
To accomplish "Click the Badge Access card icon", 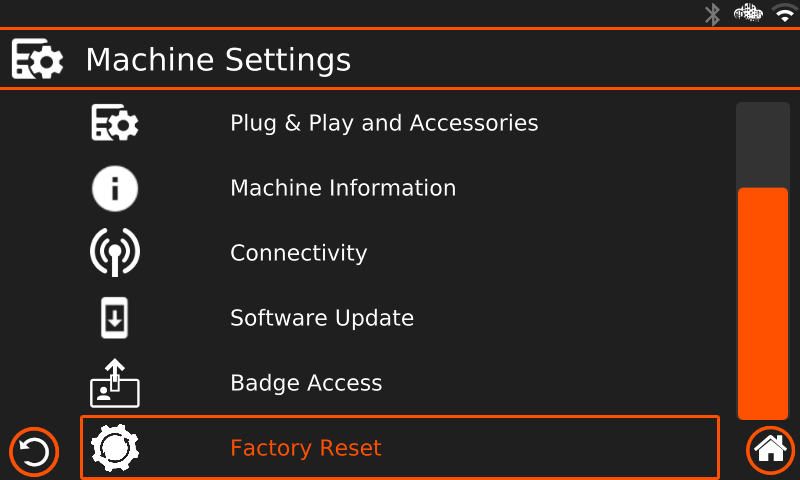I will coord(115,383).
